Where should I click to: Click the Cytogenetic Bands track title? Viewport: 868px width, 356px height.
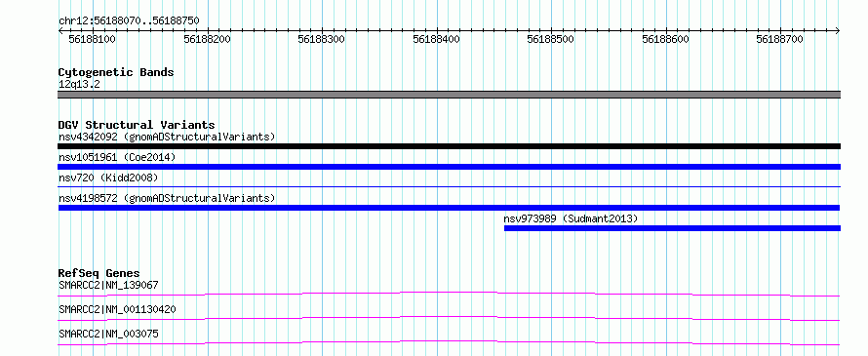(116, 72)
